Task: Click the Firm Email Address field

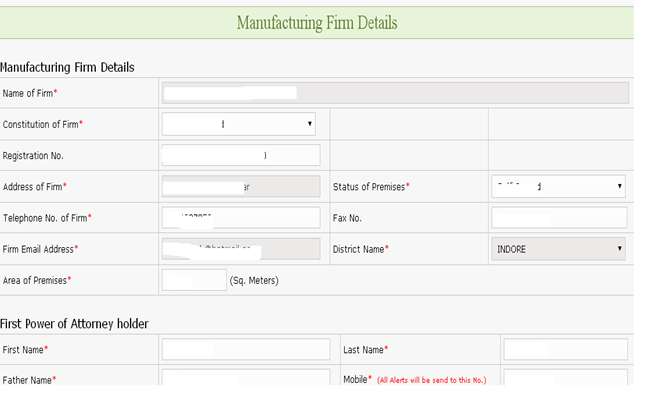Action: 241,249
